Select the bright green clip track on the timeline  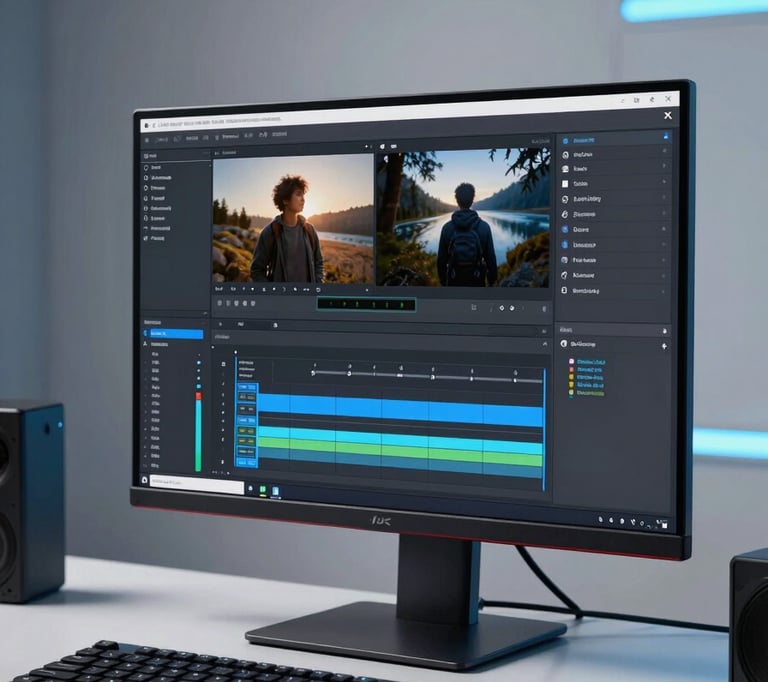click(401, 452)
